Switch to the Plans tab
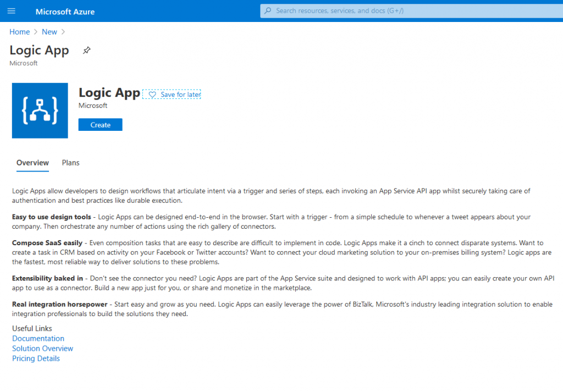Image resolution: width=563 pixels, height=392 pixels. (70, 163)
